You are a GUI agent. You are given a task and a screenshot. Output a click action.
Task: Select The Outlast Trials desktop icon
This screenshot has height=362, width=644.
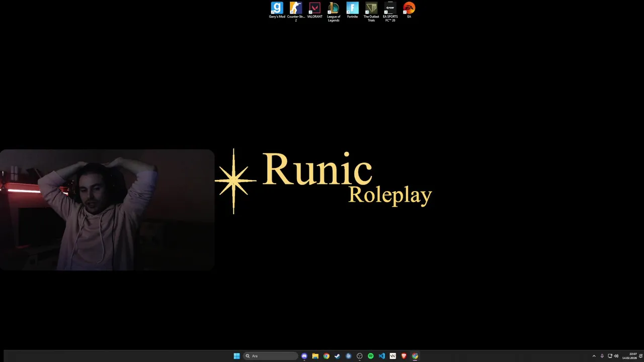(x=371, y=12)
